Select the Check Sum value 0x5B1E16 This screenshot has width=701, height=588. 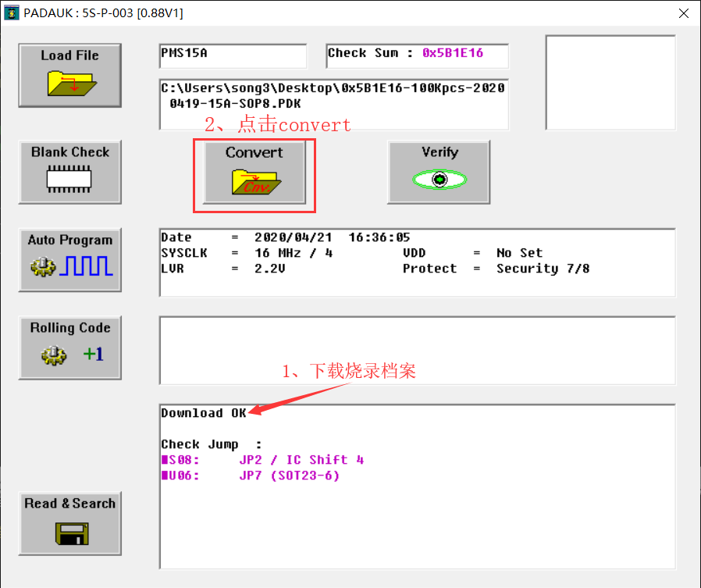453,53
